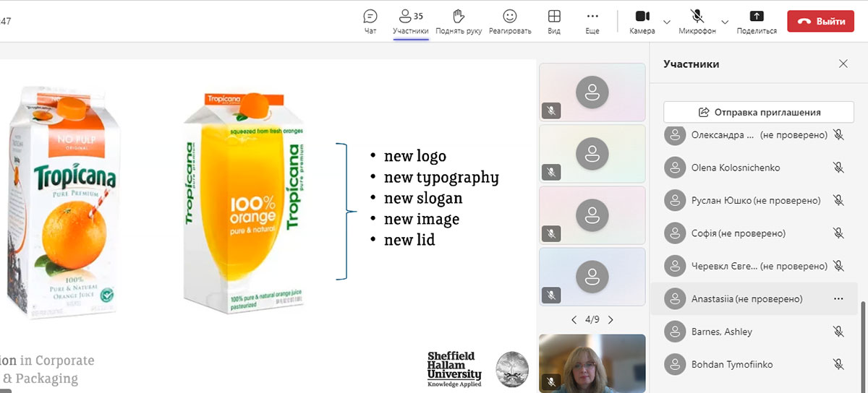
Task: Open the Чат (chat) panel
Action: pos(370,22)
